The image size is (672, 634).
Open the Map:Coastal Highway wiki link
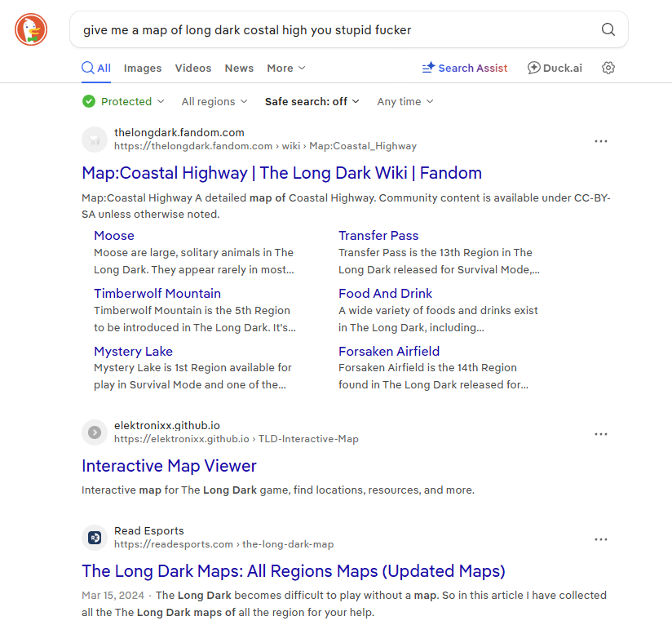pos(281,173)
